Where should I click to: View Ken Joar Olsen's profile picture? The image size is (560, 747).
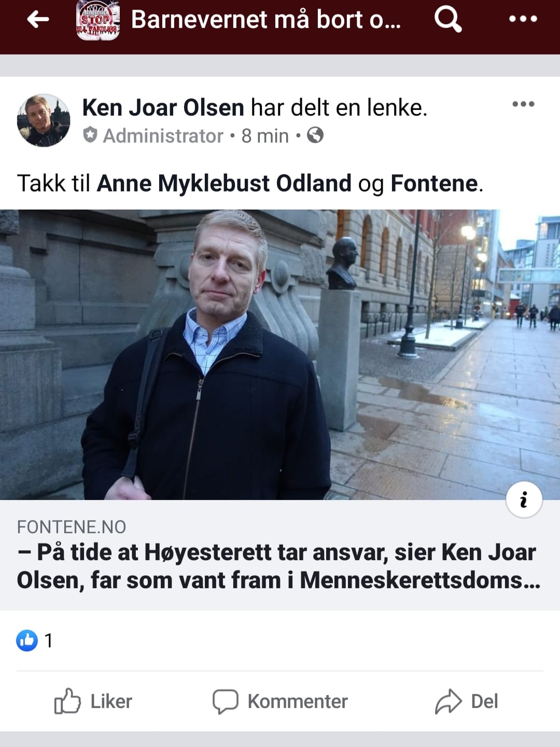point(44,120)
